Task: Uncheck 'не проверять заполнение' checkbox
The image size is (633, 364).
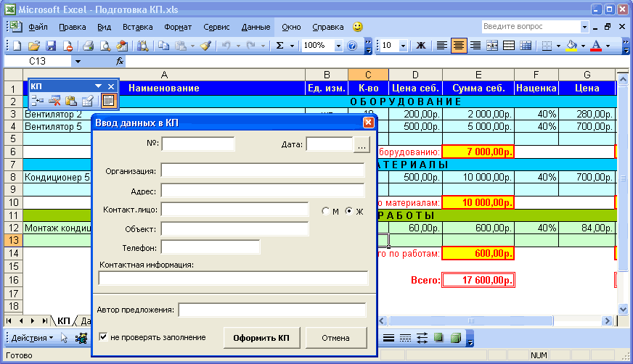Action: tap(104, 337)
